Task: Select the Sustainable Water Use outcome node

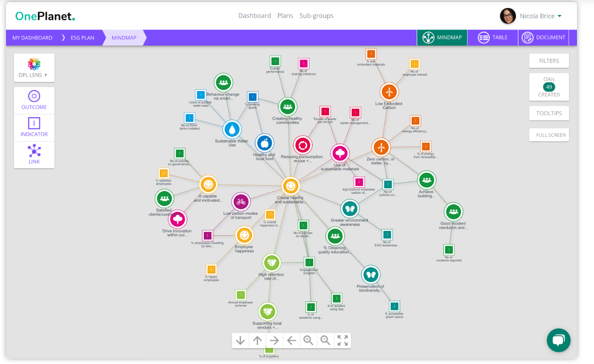Action: 232,129
